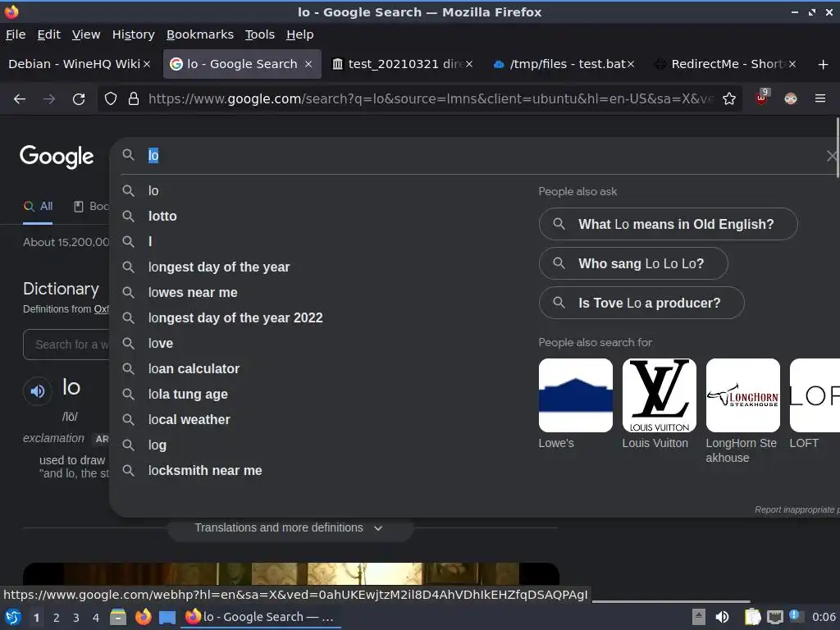Click the avatar extension icon in toolbar

791,99
